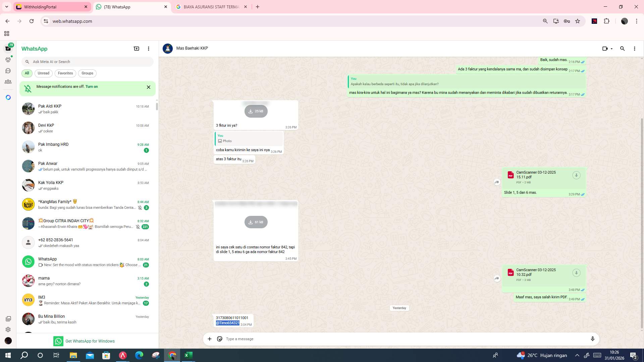This screenshot has height=362, width=644.
Task: Open the chat options three-dot menu
Action: tap(634, 49)
